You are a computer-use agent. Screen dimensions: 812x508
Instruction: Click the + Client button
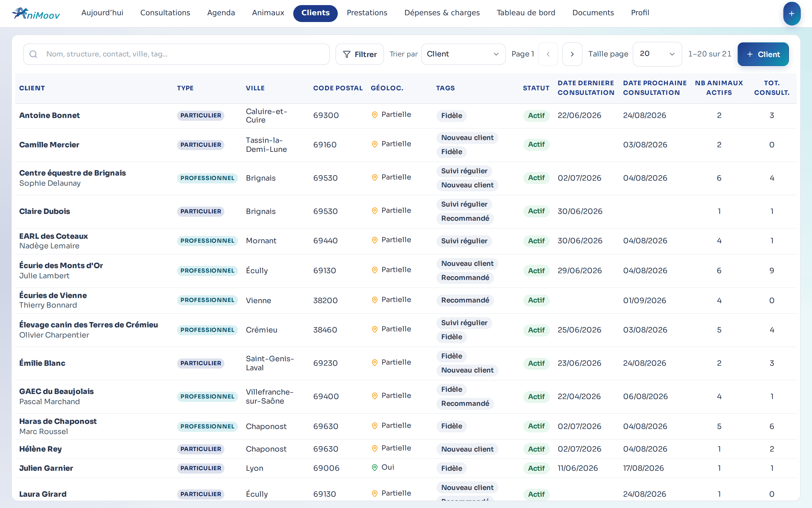tap(763, 54)
